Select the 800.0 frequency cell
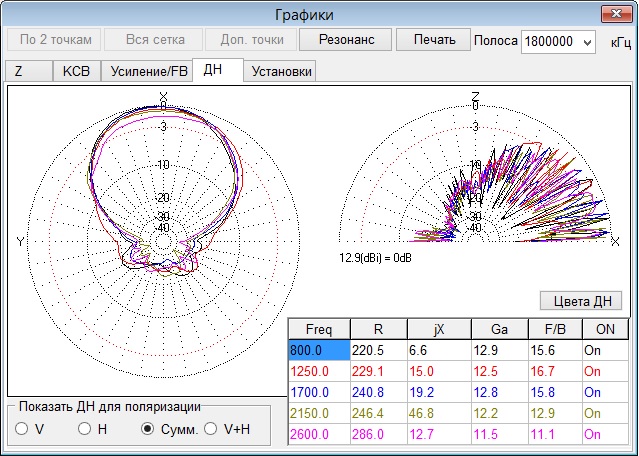The width and height of the screenshot is (639, 456). (x=318, y=351)
